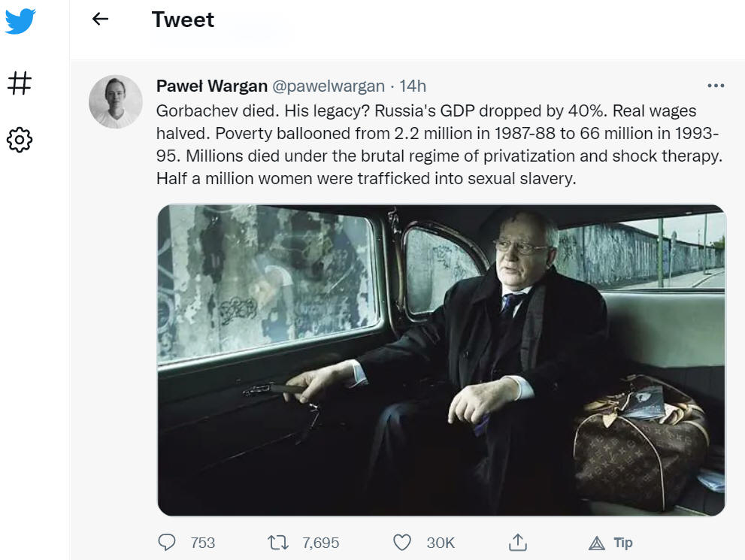Open Paweł Wargan's profile picture
Screen dimensions: 745x560
pos(116,101)
